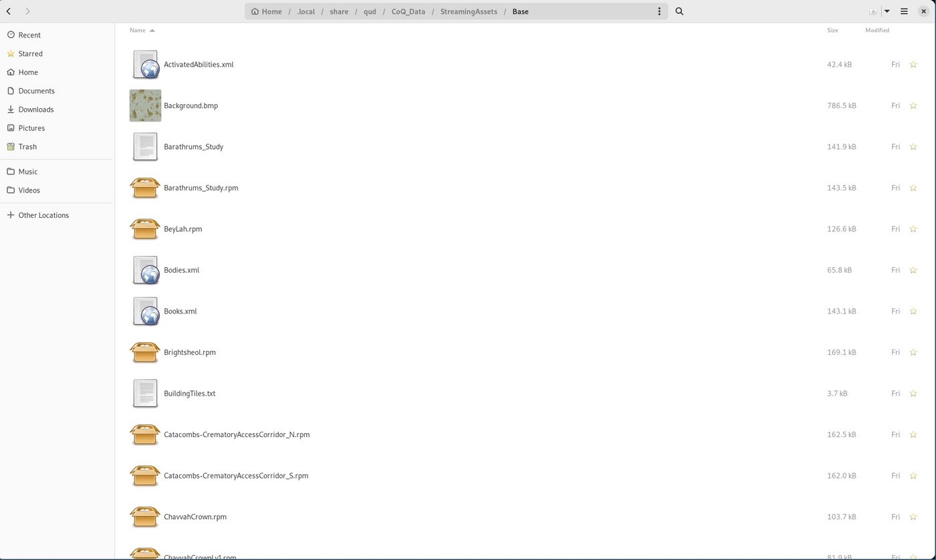Click the BuildingTiles.txt document icon
The height and width of the screenshot is (560, 936).
tap(145, 394)
